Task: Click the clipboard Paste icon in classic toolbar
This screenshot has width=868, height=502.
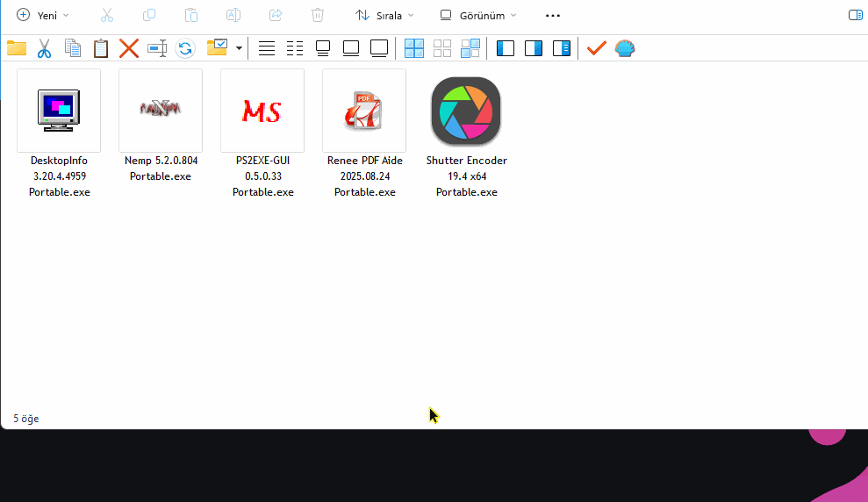Action: [x=101, y=48]
